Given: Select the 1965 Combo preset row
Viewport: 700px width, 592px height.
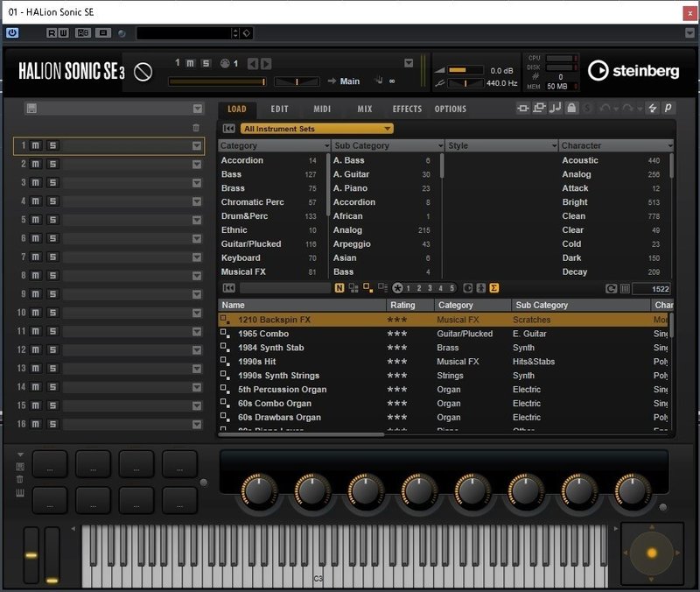Looking at the screenshot, I should [444, 334].
